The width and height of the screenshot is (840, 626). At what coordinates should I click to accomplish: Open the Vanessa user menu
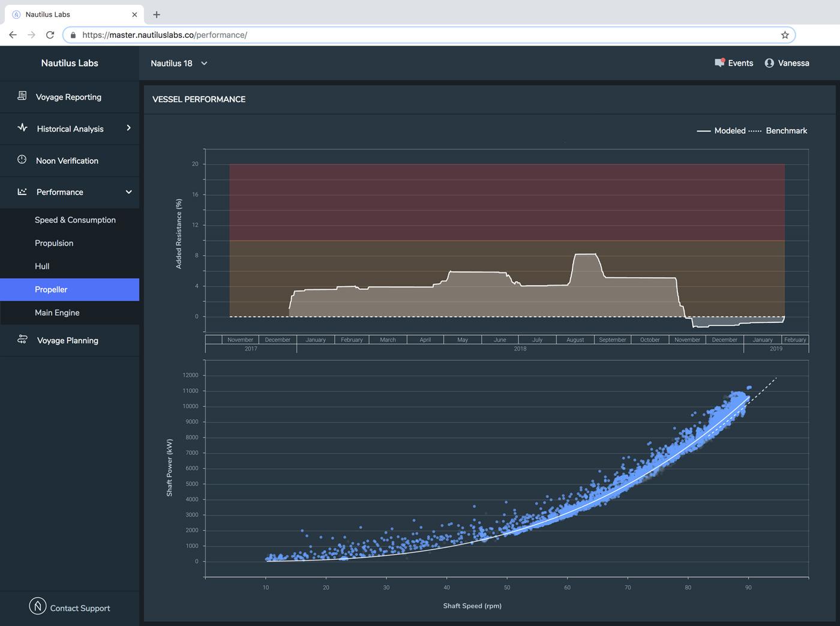(x=787, y=63)
